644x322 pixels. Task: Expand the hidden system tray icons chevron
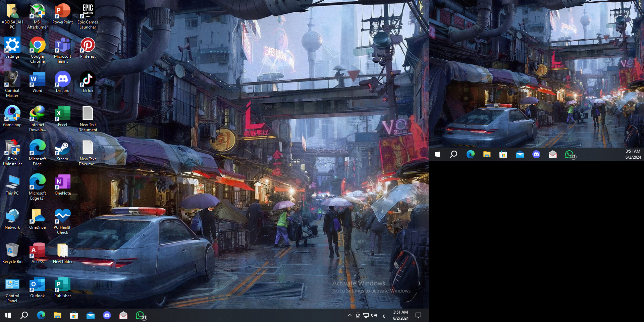pyautogui.click(x=350, y=315)
